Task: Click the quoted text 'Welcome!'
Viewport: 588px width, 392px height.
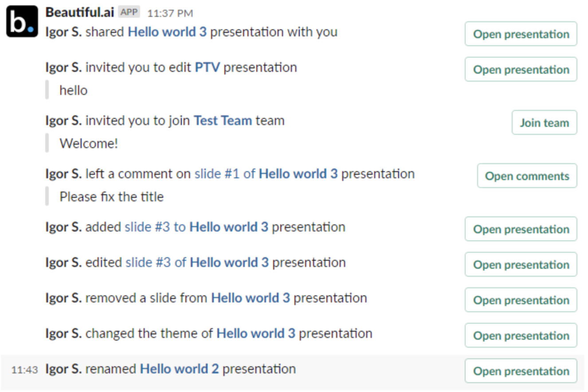Action: point(89,144)
